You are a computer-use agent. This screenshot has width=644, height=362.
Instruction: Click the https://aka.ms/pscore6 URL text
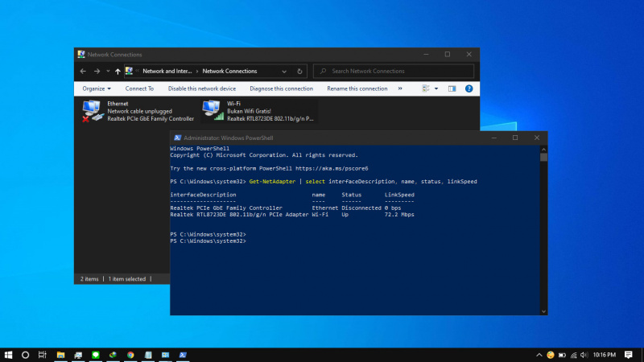pos(332,168)
